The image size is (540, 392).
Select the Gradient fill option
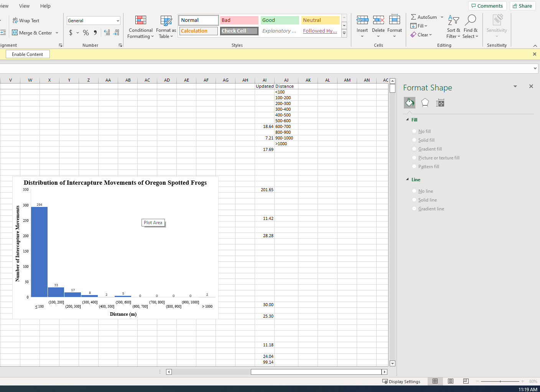[426, 149]
